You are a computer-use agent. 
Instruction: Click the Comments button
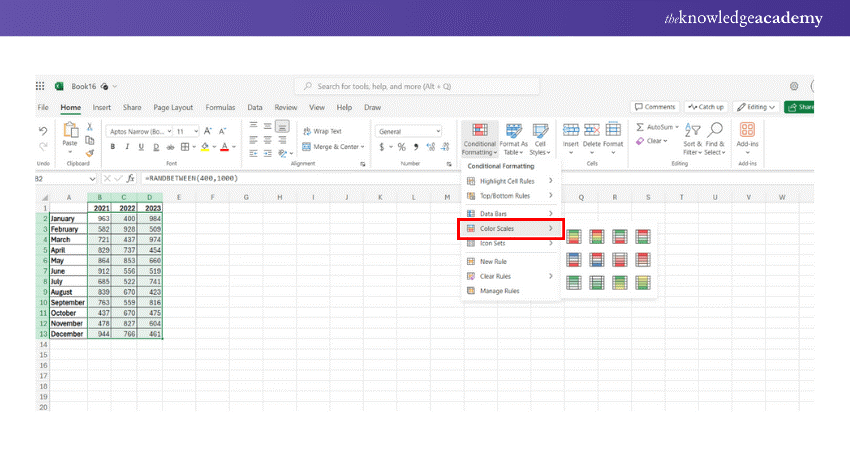click(x=656, y=107)
